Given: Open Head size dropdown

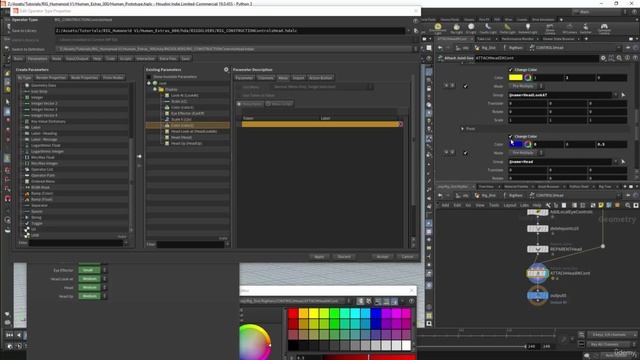Looking at the screenshot, I should [x=93, y=287].
